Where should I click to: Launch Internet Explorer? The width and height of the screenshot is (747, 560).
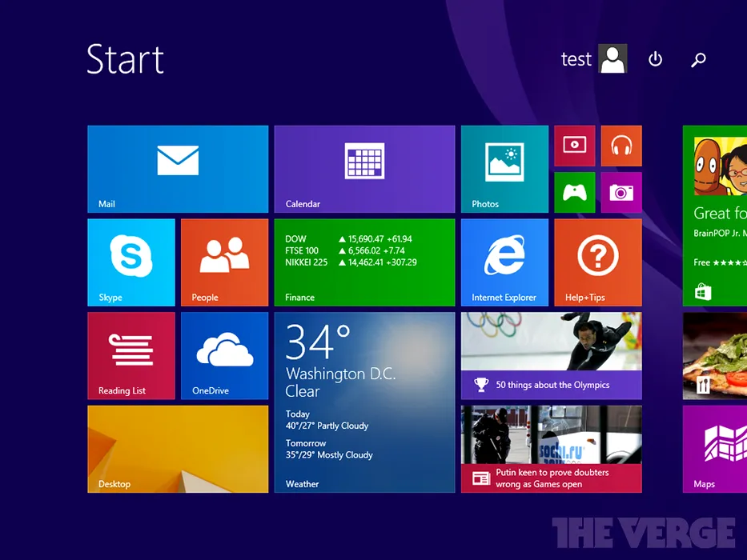click(504, 262)
